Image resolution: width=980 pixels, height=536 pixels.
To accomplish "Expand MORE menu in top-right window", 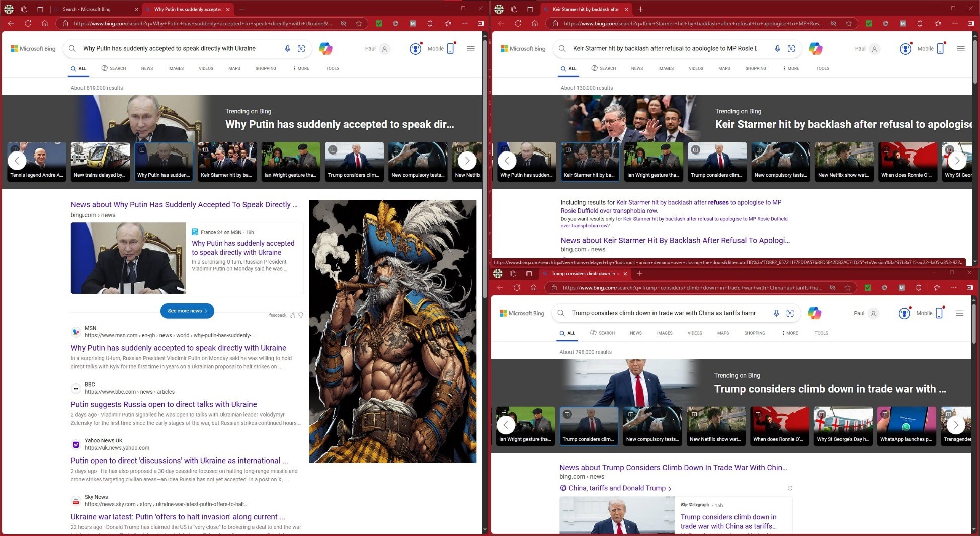I will pyautogui.click(x=791, y=68).
